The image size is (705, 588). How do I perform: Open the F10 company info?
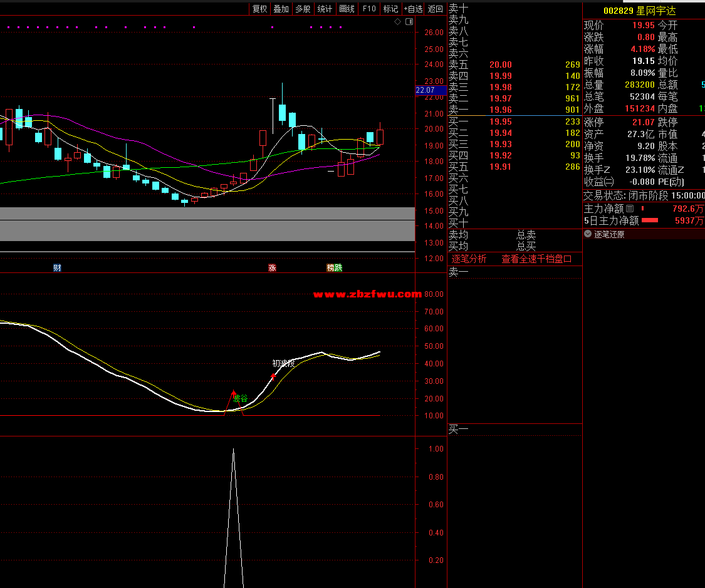point(369,9)
